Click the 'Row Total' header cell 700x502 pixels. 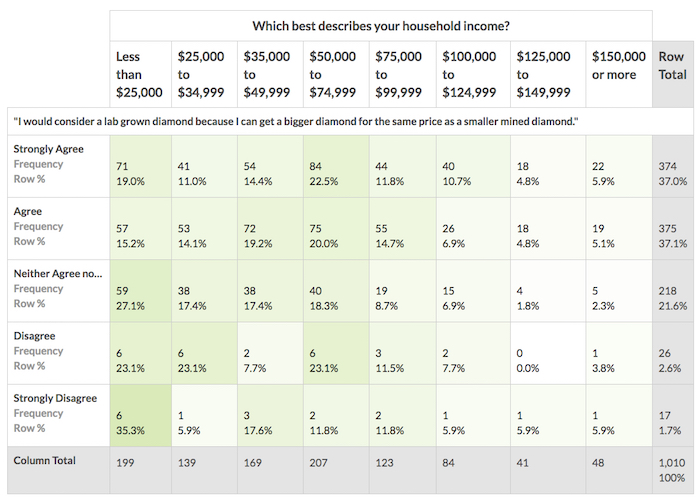click(671, 66)
